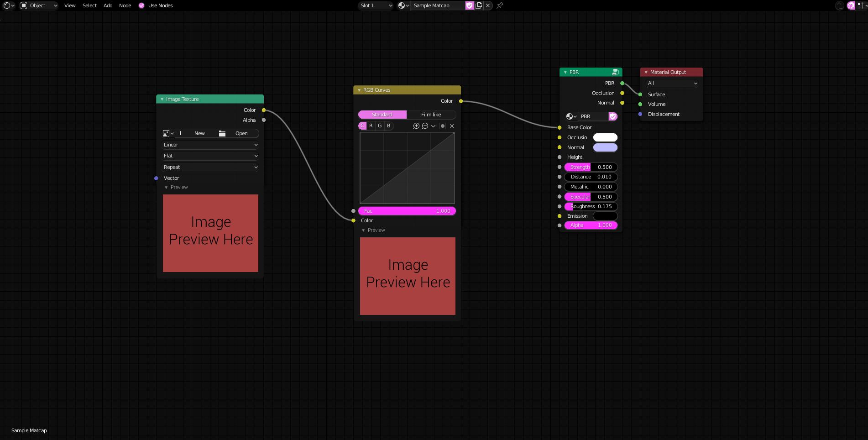This screenshot has width=868, height=440.
Task: Select Standard tone mode
Action: [382, 115]
